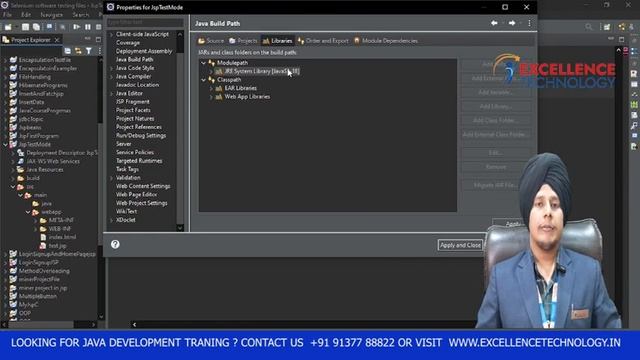The image size is (640, 360).
Task: Maximize the Eclipse editor area
Action: [622, 39]
